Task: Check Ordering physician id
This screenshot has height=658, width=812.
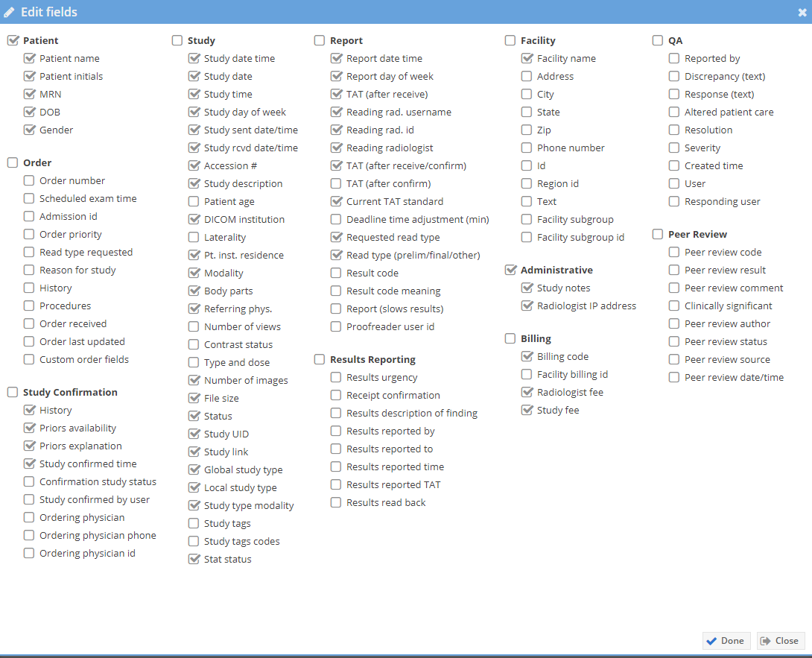Action: (x=30, y=554)
